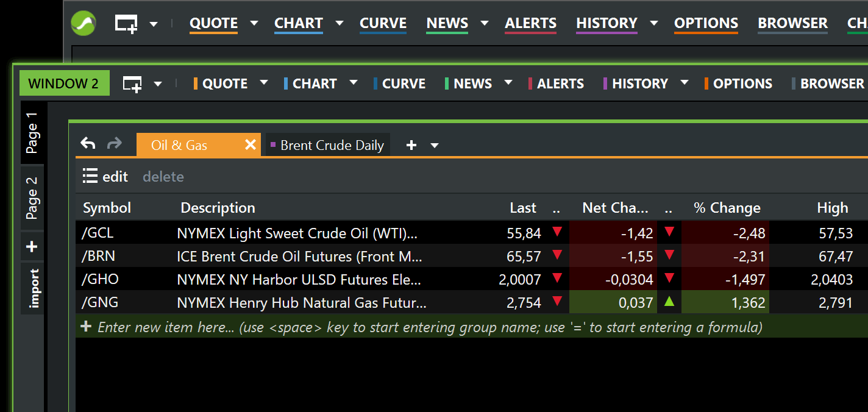This screenshot has height=412, width=868.
Task: Click HISTORY in the Window 2 toolbar
Action: 636,83
